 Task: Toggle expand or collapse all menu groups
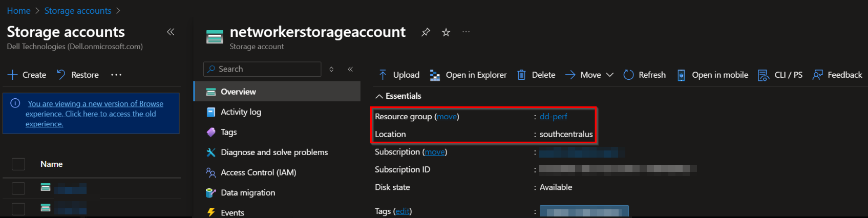click(331, 69)
